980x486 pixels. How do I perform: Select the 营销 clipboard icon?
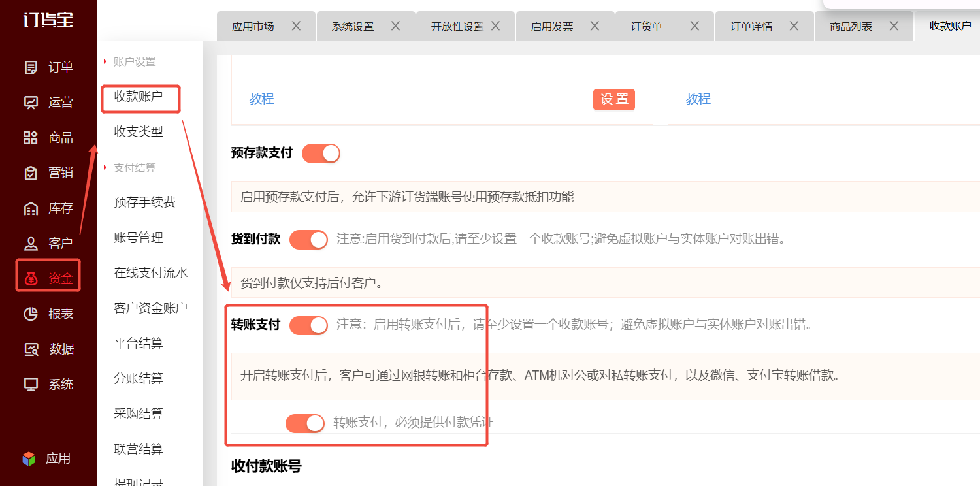pyautogui.click(x=31, y=173)
